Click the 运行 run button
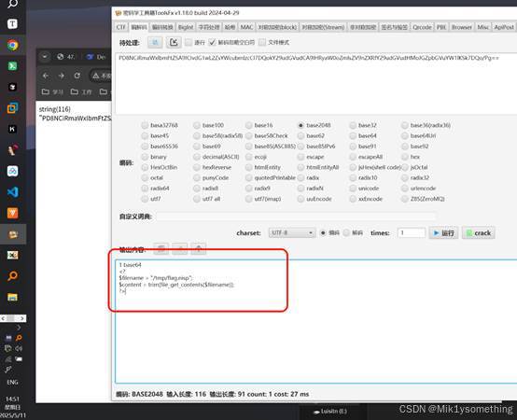517x420 pixels. (x=443, y=233)
